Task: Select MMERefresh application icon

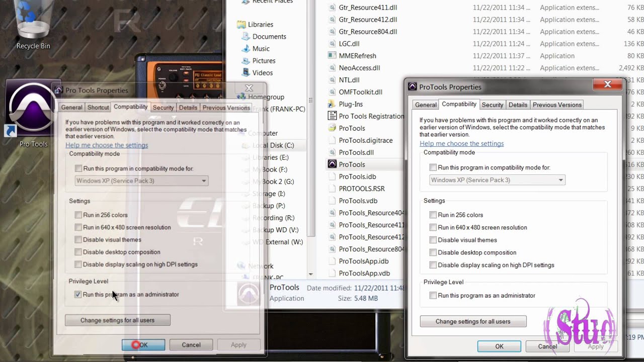Action: 332,56
